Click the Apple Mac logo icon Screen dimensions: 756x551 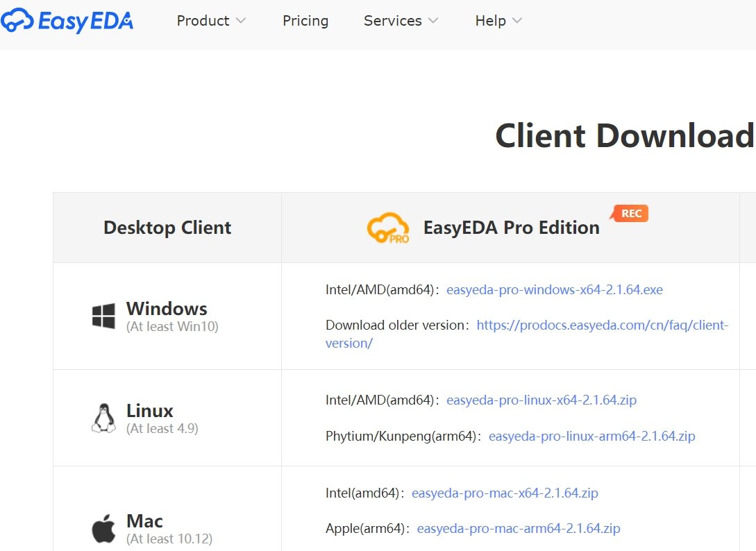click(103, 529)
